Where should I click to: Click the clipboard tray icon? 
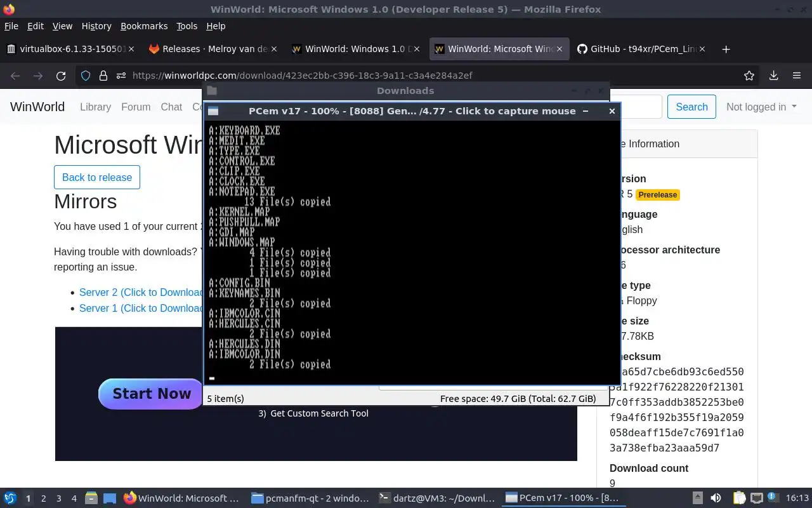click(x=738, y=498)
